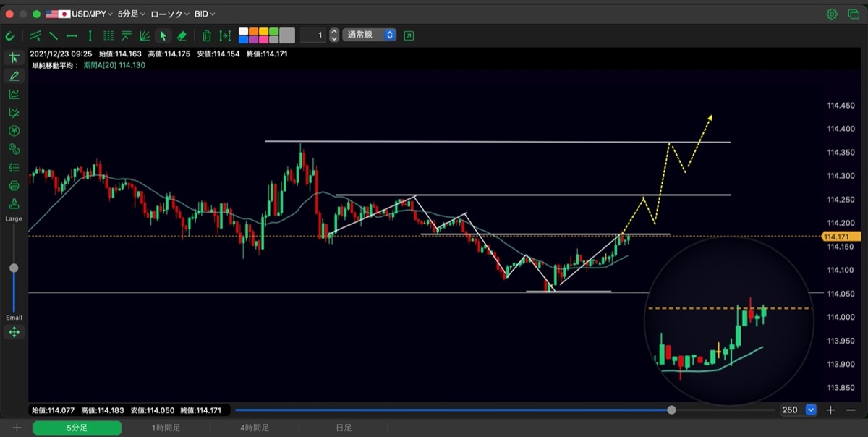Click the bottom horizontal chart scroll slider handle

click(672, 410)
